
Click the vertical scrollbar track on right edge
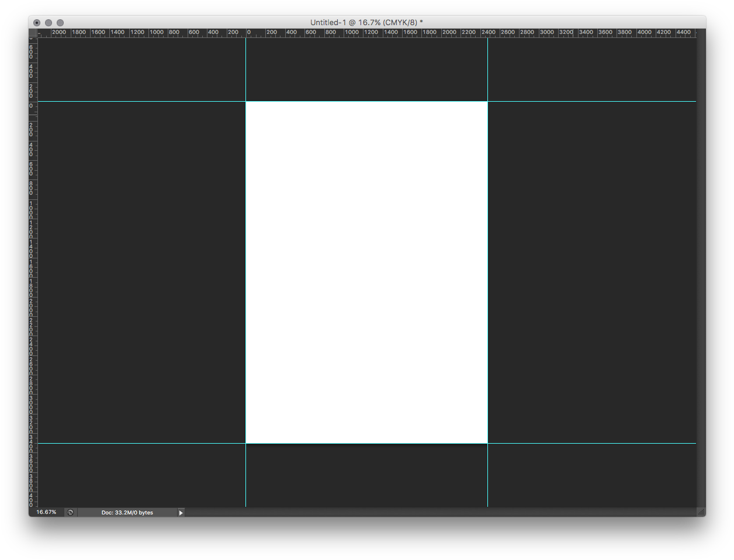tap(701, 272)
